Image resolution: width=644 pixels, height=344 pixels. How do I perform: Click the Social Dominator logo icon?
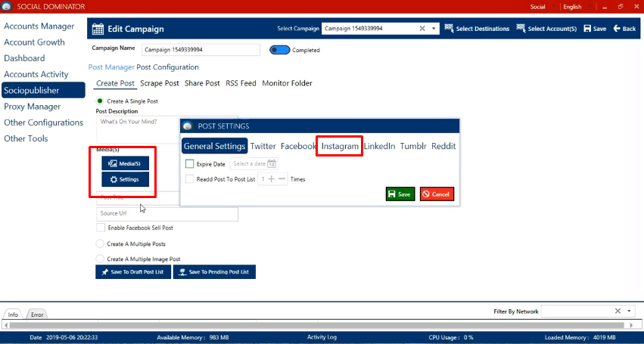click(7, 7)
